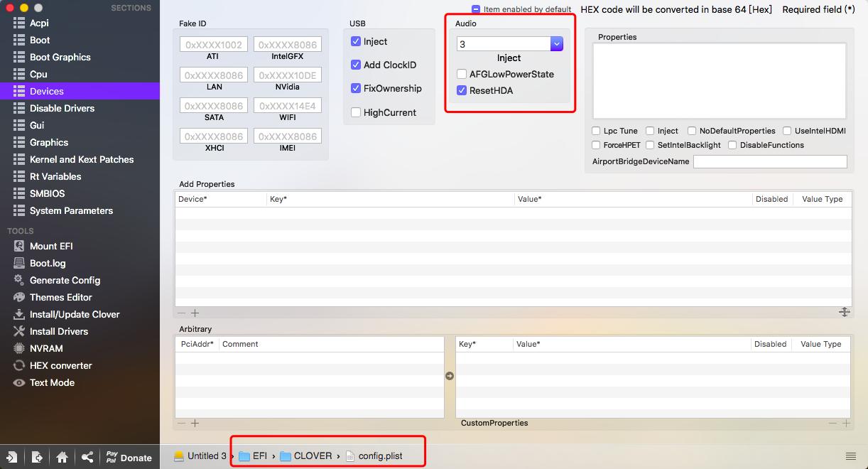The width and height of the screenshot is (868, 469).
Task: Open the Boot section
Action: click(x=40, y=40)
